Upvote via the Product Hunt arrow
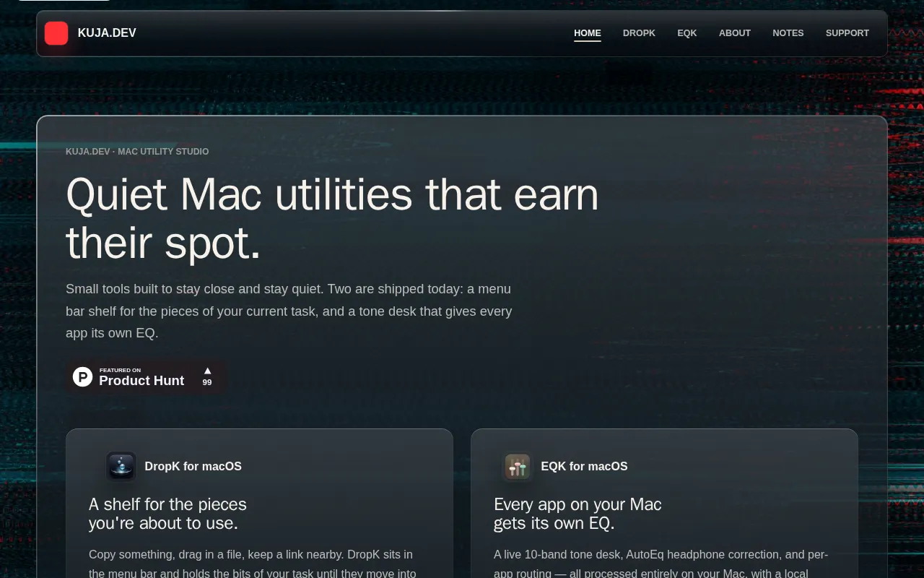 (207, 371)
